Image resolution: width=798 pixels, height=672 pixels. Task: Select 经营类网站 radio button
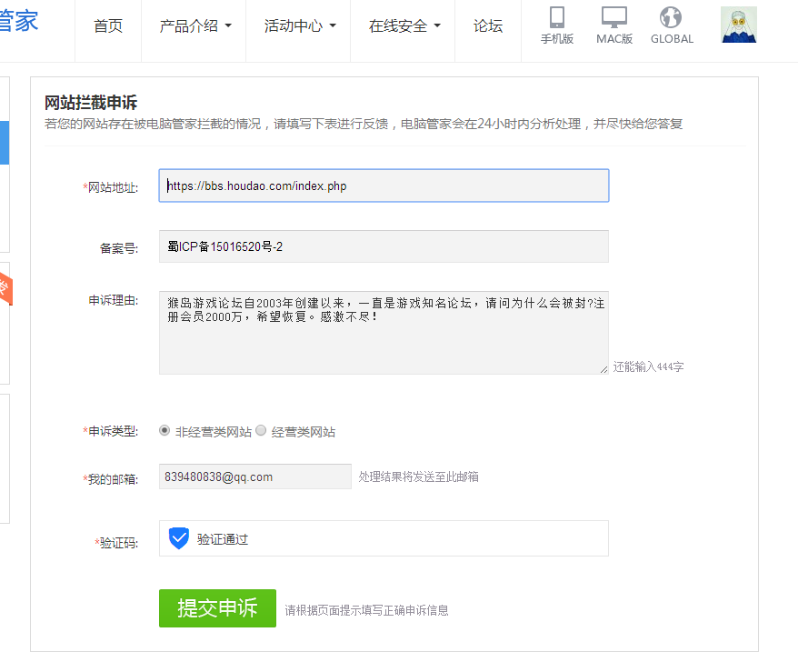pos(261,431)
